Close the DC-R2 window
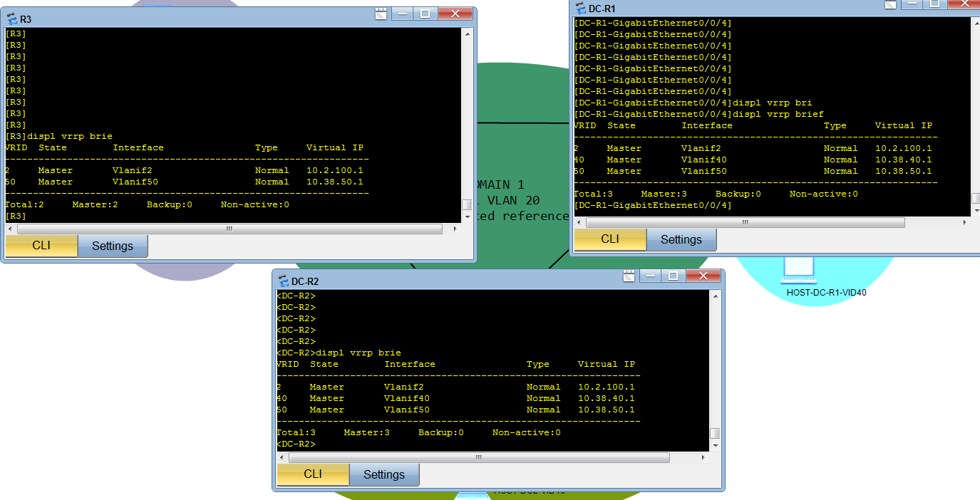 click(x=703, y=275)
